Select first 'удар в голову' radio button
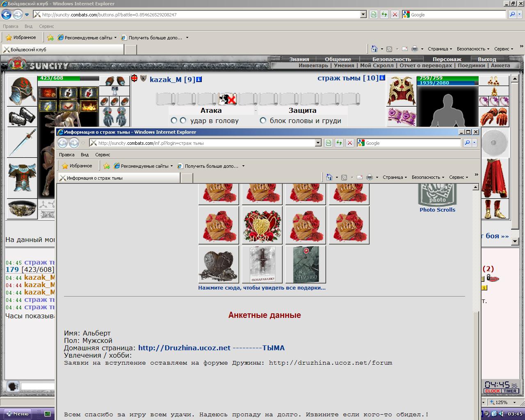525x420 pixels. pos(174,121)
